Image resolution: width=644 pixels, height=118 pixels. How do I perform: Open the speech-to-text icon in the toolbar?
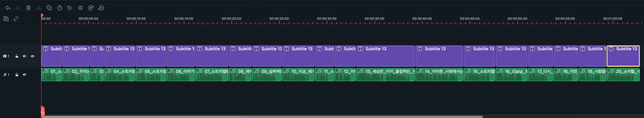click(x=101, y=8)
